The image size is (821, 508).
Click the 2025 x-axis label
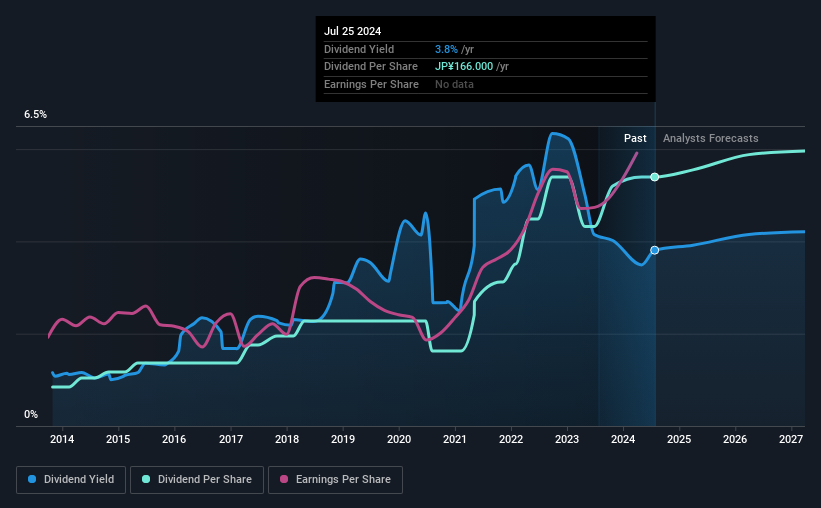coord(679,439)
